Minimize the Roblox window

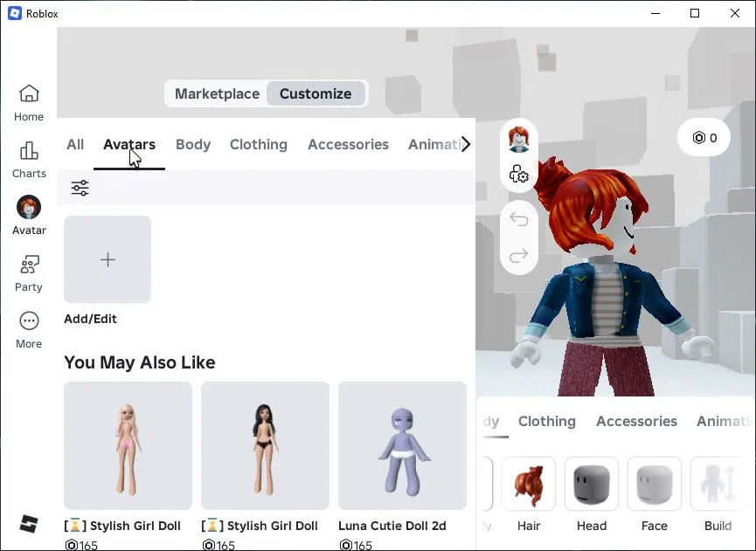pyautogui.click(x=655, y=13)
